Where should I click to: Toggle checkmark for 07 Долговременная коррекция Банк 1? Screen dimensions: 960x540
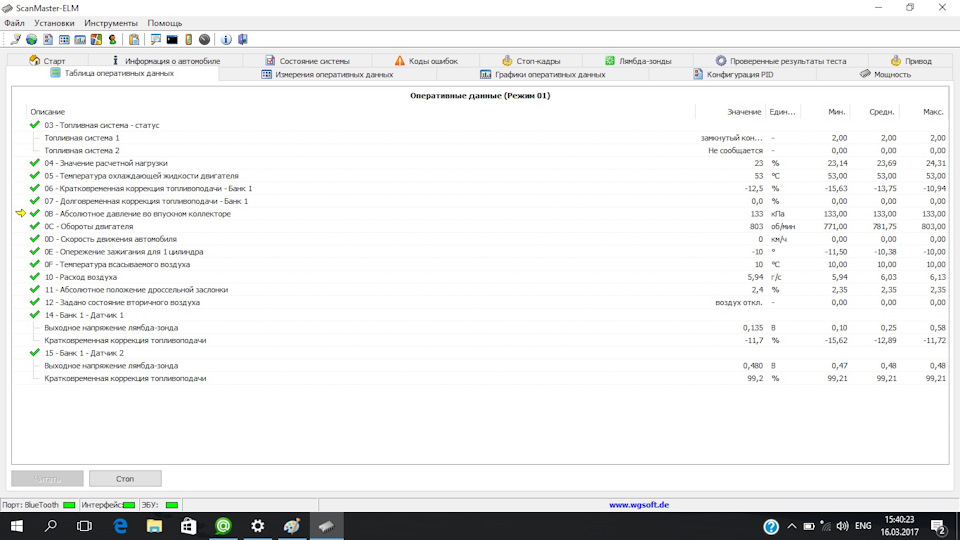(x=35, y=201)
